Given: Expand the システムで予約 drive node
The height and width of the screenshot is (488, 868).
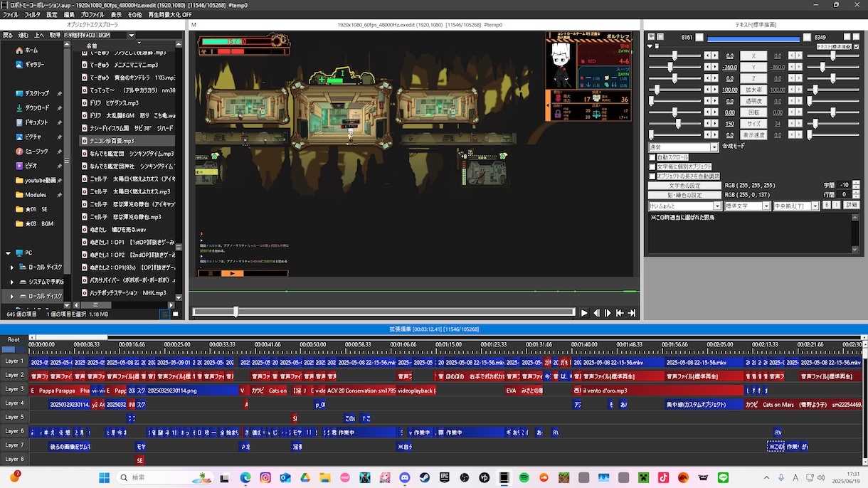Looking at the screenshot, I should pyautogui.click(x=11, y=282).
